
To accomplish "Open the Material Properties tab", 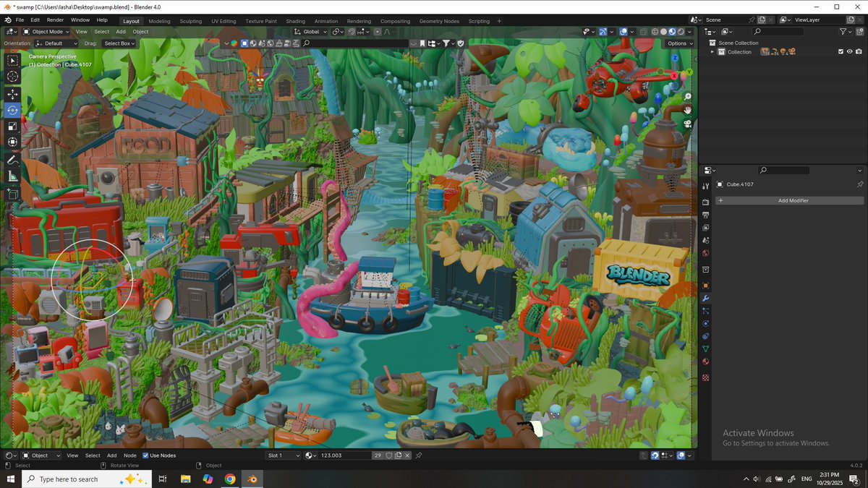I will pyautogui.click(x=706, y=361).
